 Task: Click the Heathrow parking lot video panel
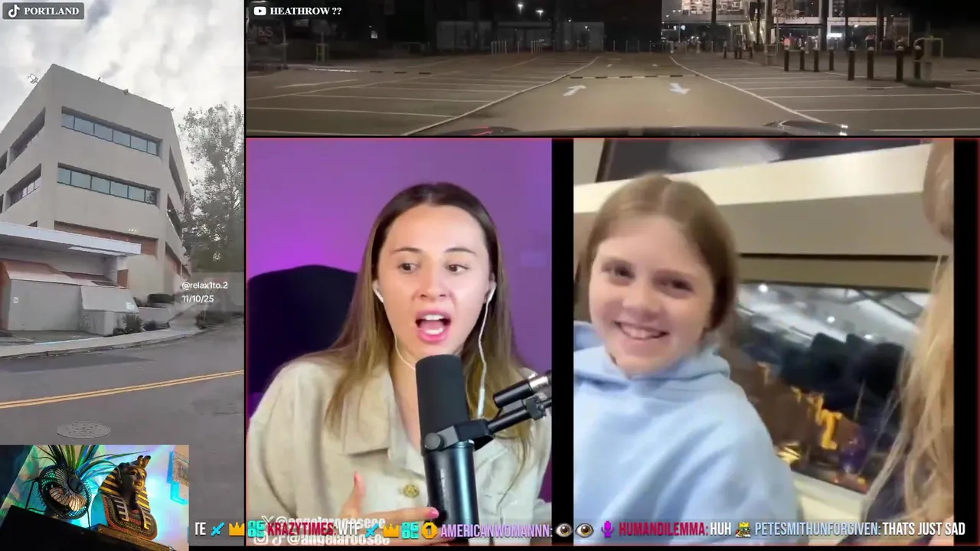pyautogui.click(x=612, y=67)
